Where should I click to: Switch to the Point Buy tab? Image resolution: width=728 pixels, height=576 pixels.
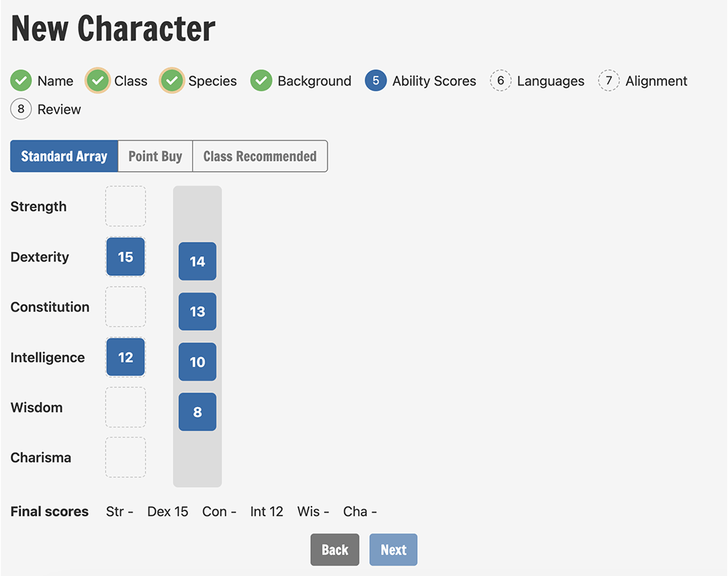pyautogui.click(x=155, y=156)
